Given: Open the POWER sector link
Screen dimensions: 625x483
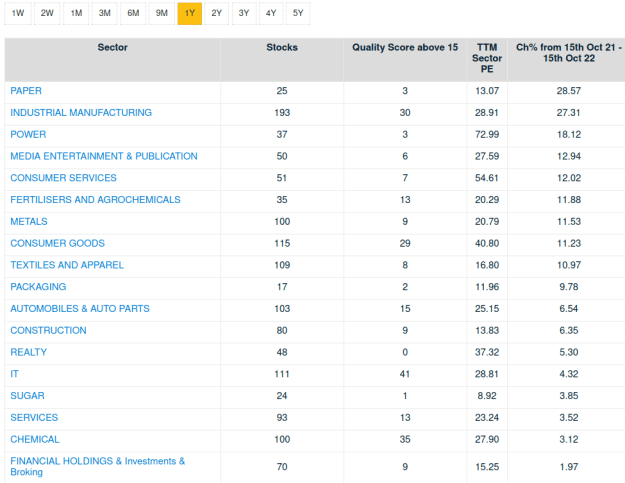Looking at the screenshot, I should pos(28,134).
